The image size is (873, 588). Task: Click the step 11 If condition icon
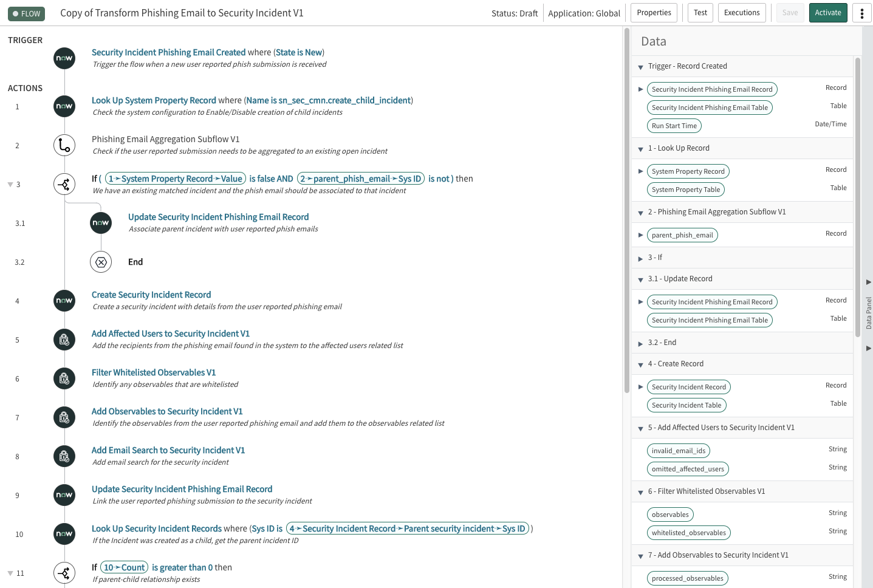point(64,573)
